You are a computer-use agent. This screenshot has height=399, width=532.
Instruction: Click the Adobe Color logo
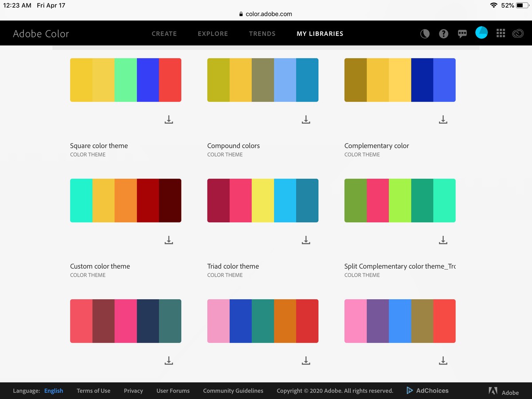41,34
